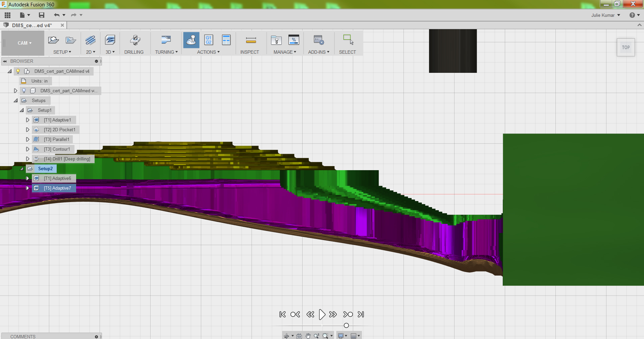Image resolution: width=644 pixels, height=339 pixels.
Task: Open the 2D dropdown menu
Action: [91, 52]
